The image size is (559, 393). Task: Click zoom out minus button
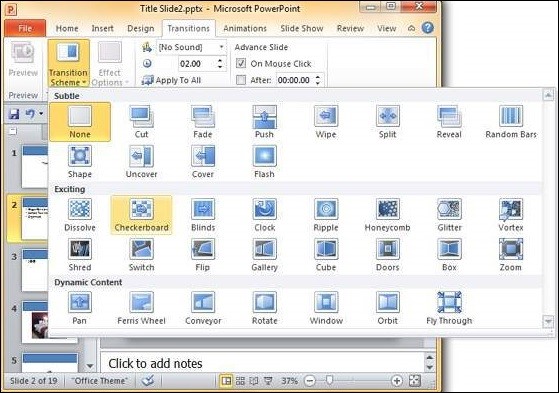(x=310, y=381)
